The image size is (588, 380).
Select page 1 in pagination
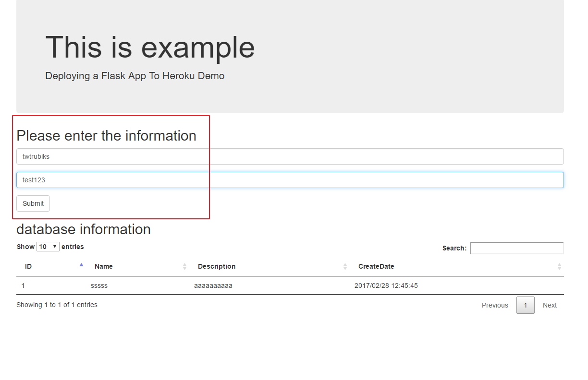[x=526, y=305]
